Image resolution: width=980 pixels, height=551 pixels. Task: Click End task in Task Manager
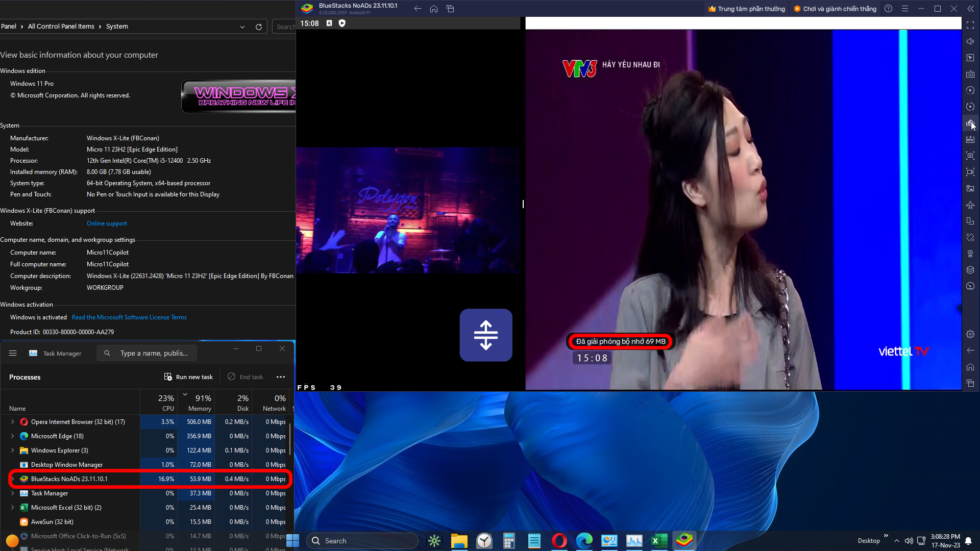point(246,377)
